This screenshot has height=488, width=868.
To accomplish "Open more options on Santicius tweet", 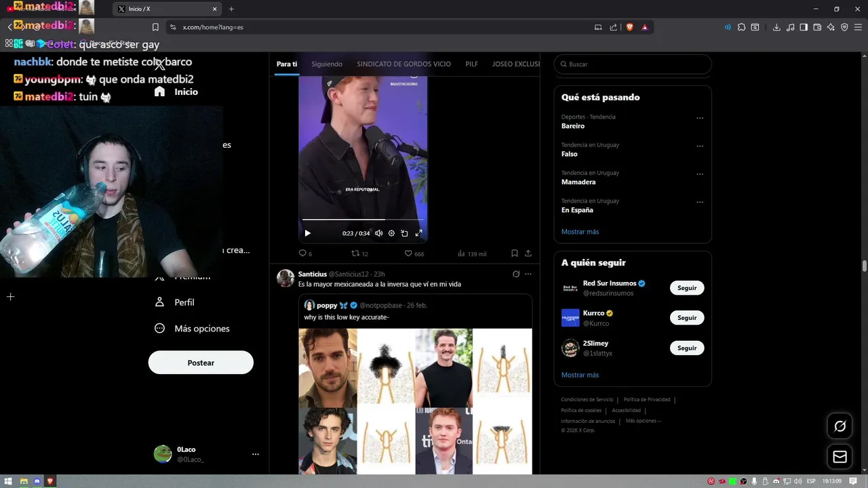I will (528, 274).
